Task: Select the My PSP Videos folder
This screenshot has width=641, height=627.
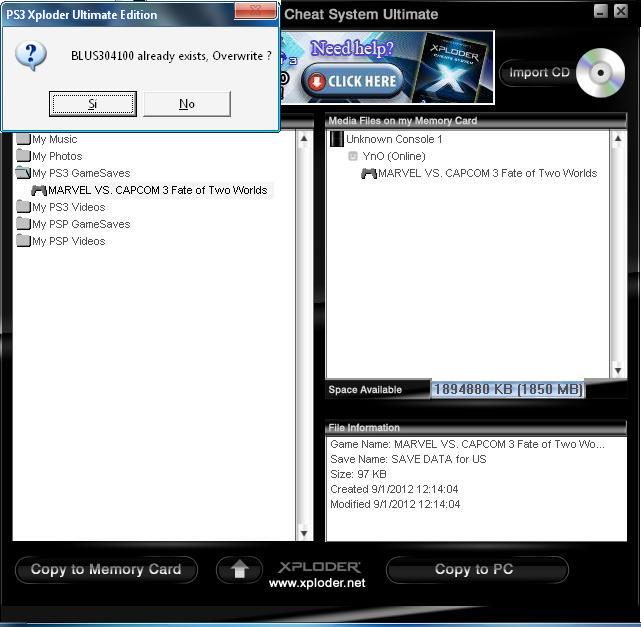Action: (69, 241)
